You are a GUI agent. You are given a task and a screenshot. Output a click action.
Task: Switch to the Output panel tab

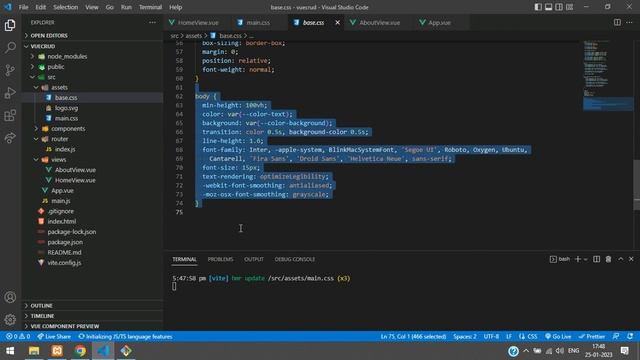point(254,259)
